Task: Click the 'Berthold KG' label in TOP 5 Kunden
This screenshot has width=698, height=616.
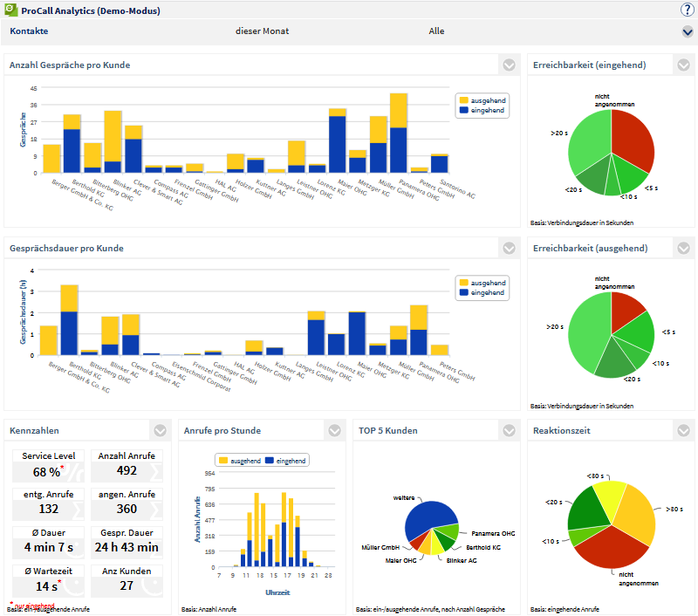Action: coord(483,547)
